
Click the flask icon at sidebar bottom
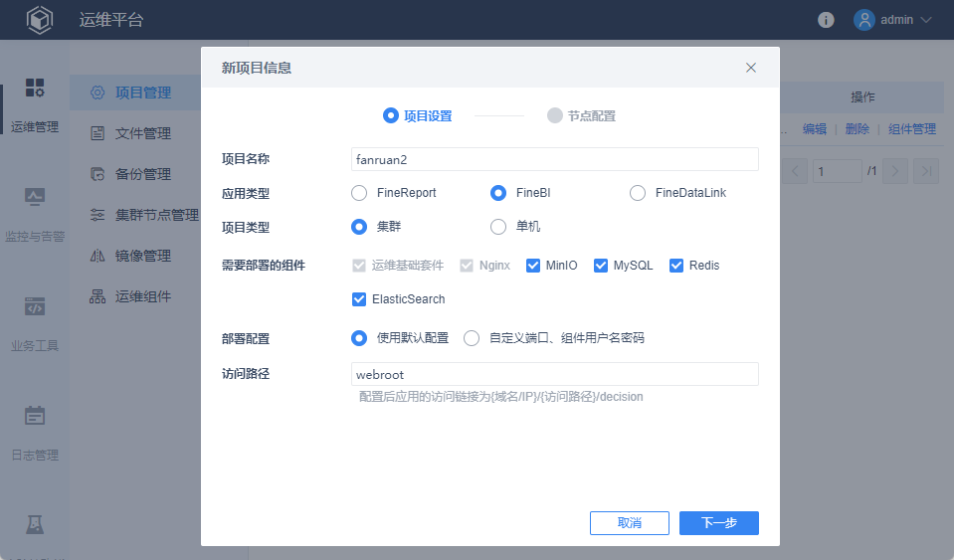[35, 524]
